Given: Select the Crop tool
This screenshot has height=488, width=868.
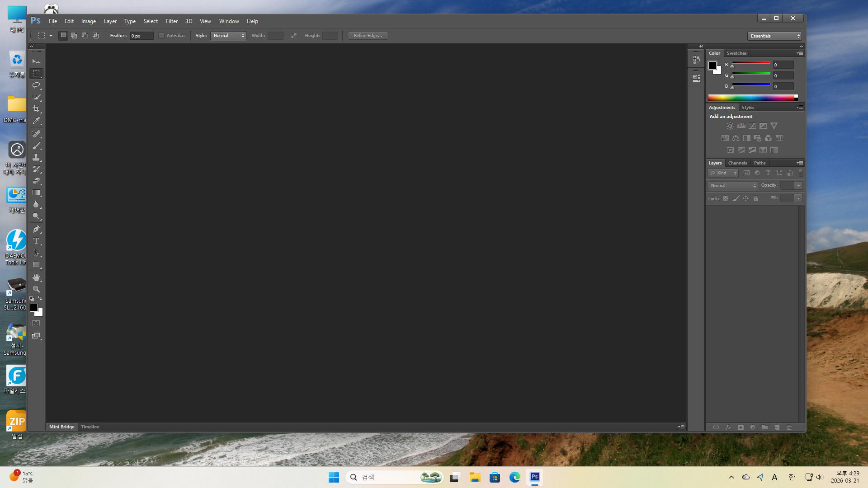Looking at the screenshot, I should tap(36, 109).
